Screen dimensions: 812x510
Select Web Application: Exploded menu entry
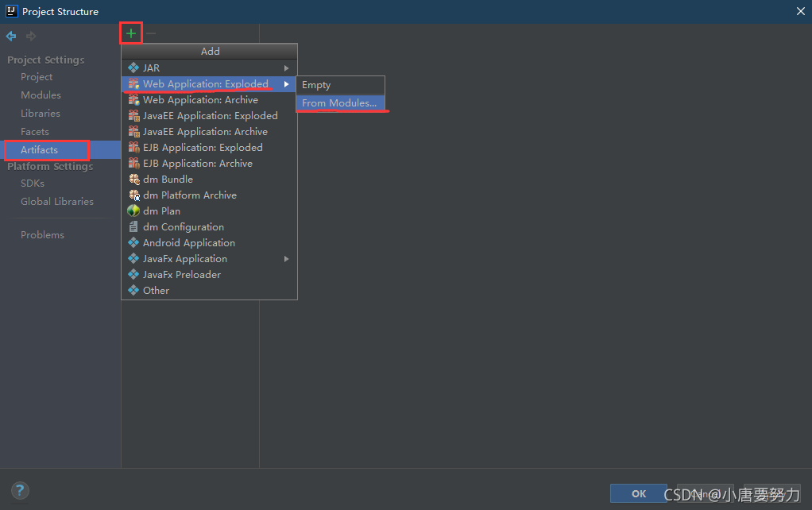click(209, 84)
